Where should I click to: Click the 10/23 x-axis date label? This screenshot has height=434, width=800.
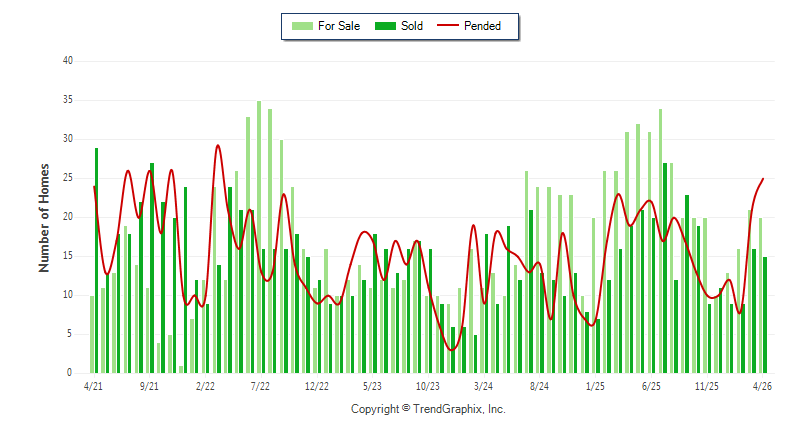point(428,387)
